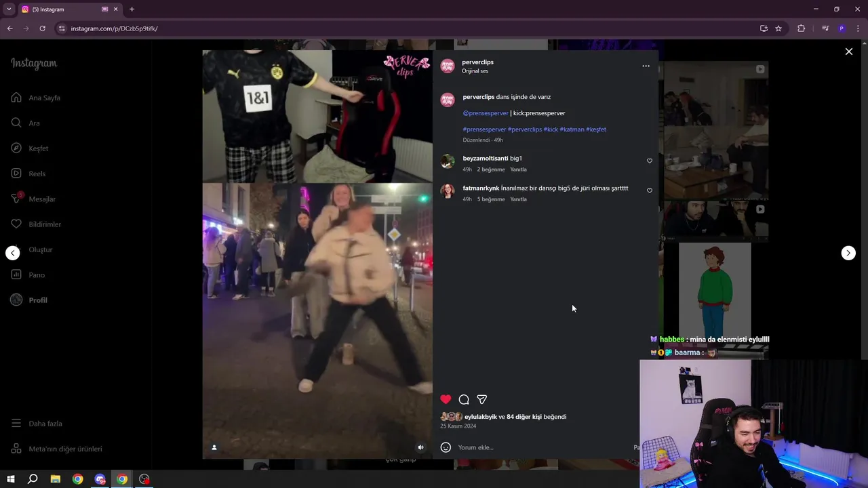Share the post with paper plane icon
This screenshot has width=868, height=488.
[481, 399]
